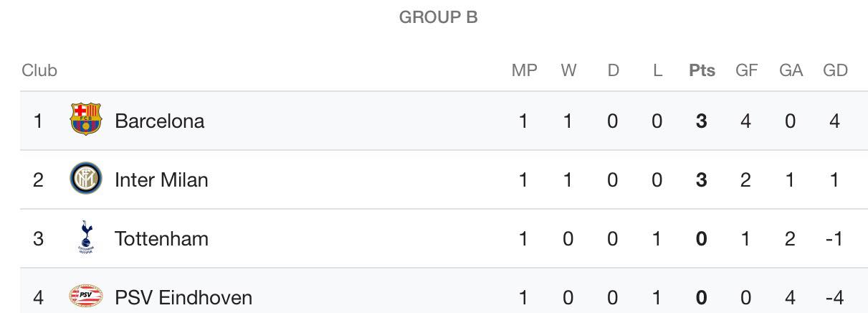Screen dimensions: 868x313
Task: Click the W wins column header
Action: tap(568, 70)
